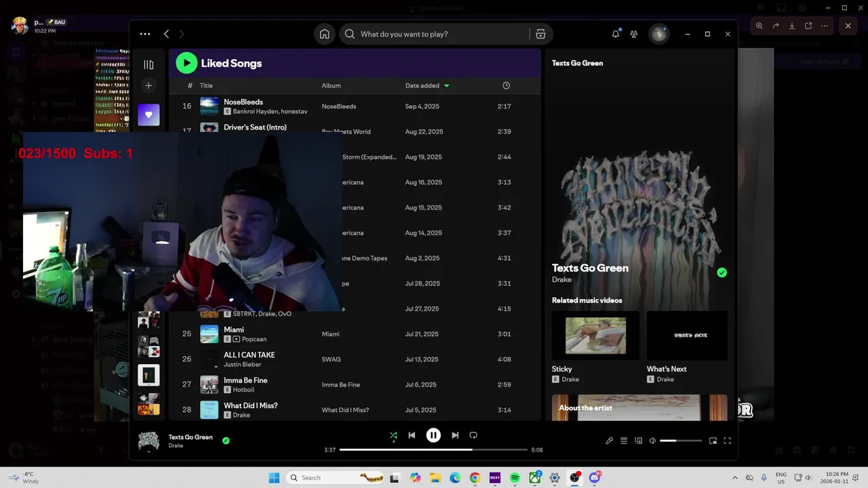Go forward with the right arrow

[182, 34]
